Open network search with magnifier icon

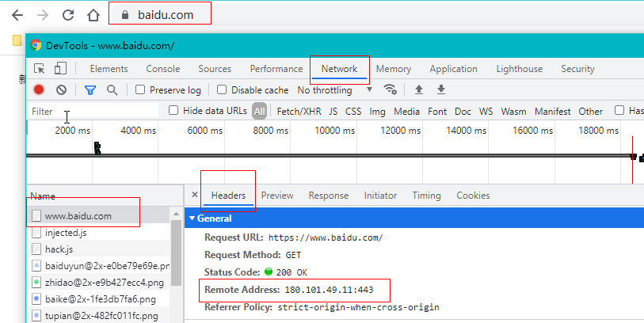(112, 90)
